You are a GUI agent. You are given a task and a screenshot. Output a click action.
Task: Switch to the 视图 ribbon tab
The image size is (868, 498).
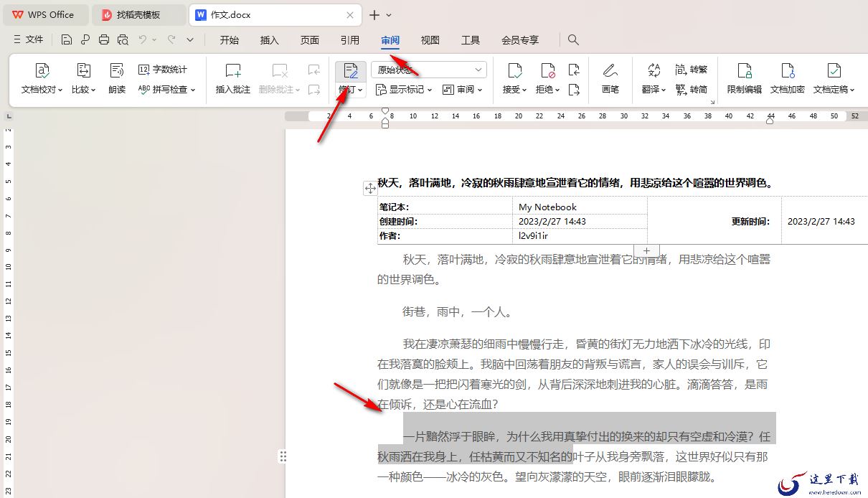[x=430, y=40]
